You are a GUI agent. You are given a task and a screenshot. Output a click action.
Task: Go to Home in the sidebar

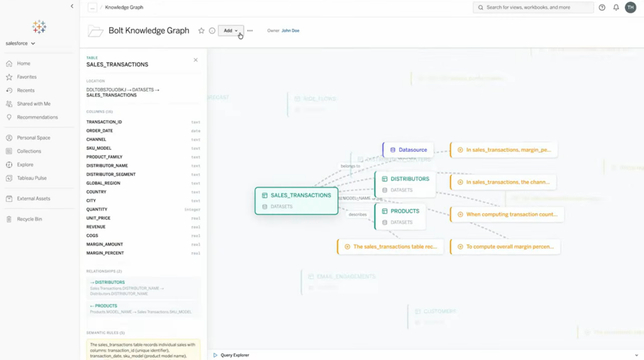pyautogui.click(x=23, y=64)
